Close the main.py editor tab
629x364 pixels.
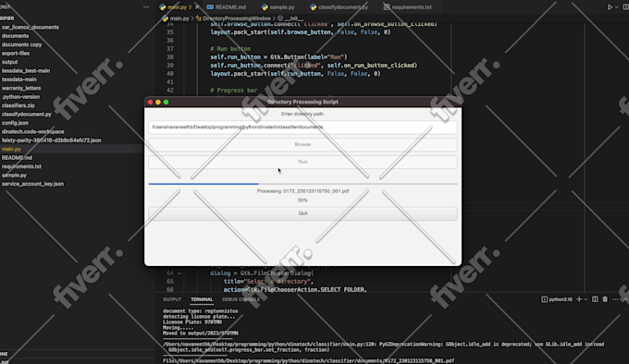point(197,6)
